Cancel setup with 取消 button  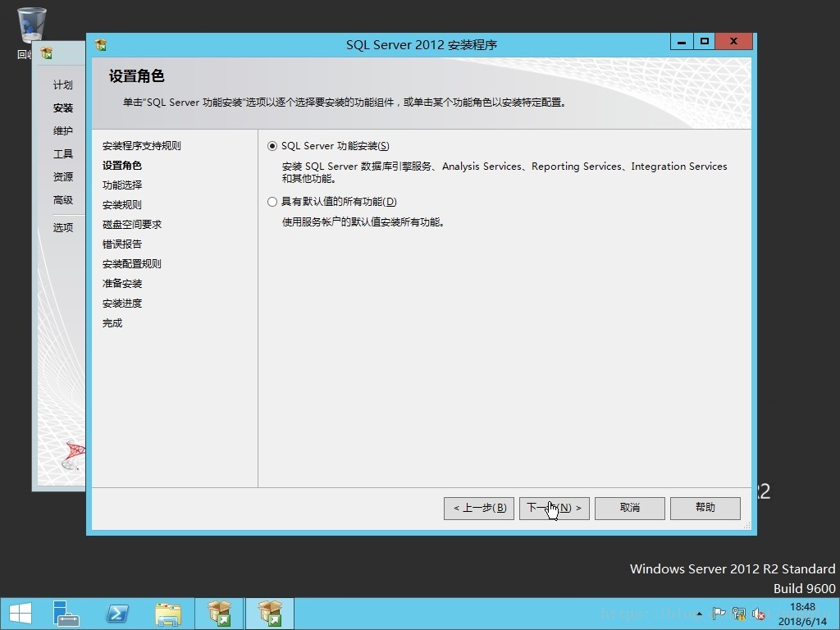click(629, 508)
